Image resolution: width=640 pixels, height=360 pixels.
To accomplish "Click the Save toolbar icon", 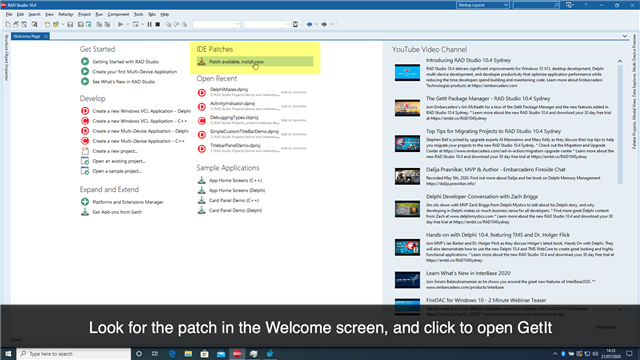I will tap(70, 24).
